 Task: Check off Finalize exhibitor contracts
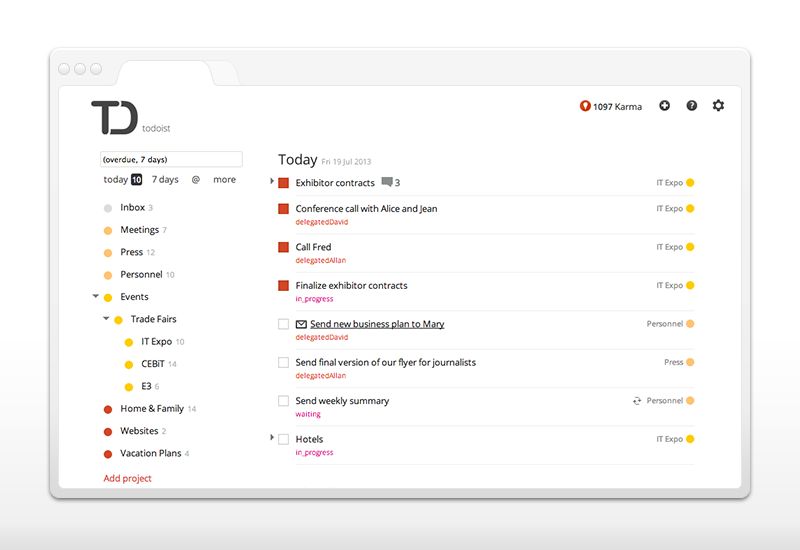pyautogui.click(x=283, y=285)
